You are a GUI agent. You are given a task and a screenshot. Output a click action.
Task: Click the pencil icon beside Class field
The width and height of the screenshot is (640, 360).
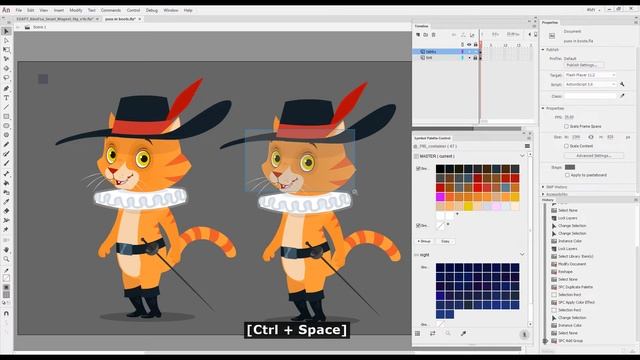pyautogui.click(x=622, y=96)
